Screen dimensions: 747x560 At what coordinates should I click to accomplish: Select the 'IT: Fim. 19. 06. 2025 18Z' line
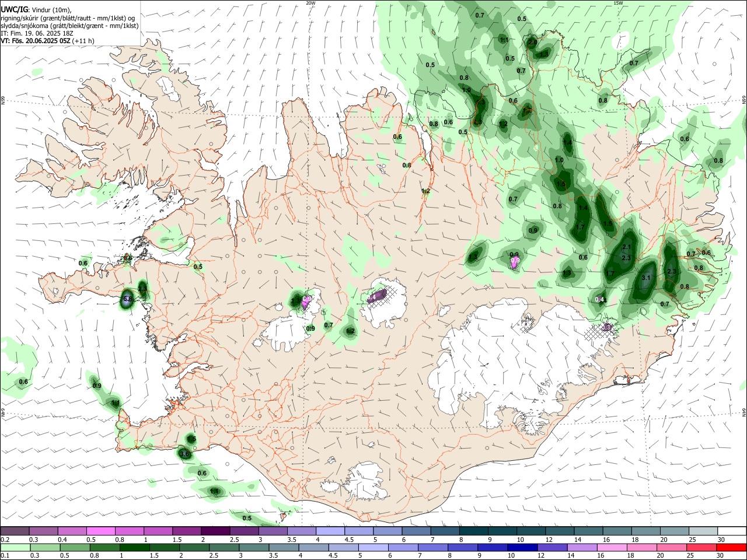[x=36, y=33]
